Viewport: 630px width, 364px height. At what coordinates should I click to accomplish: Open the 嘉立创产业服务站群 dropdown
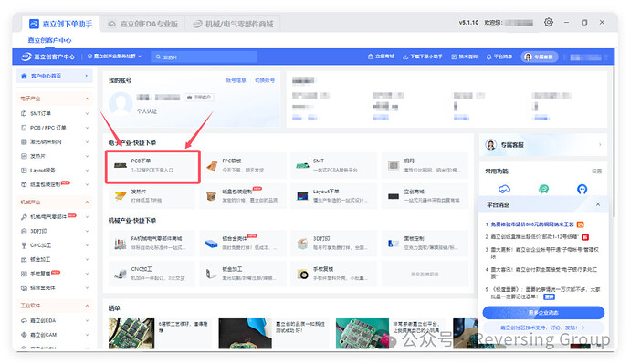tap(114, 57)
